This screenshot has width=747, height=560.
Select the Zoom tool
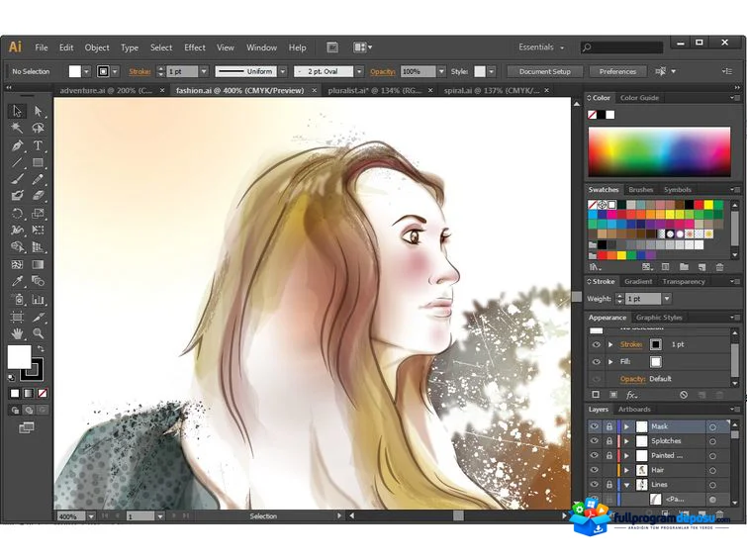[39, 333]
